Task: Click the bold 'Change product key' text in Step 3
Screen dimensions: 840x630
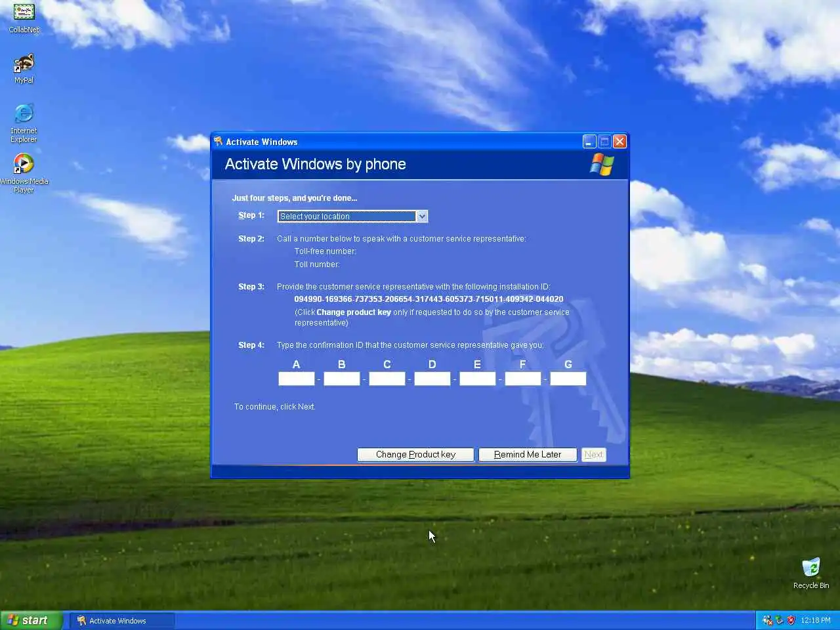Action: (x=354, y=312)
